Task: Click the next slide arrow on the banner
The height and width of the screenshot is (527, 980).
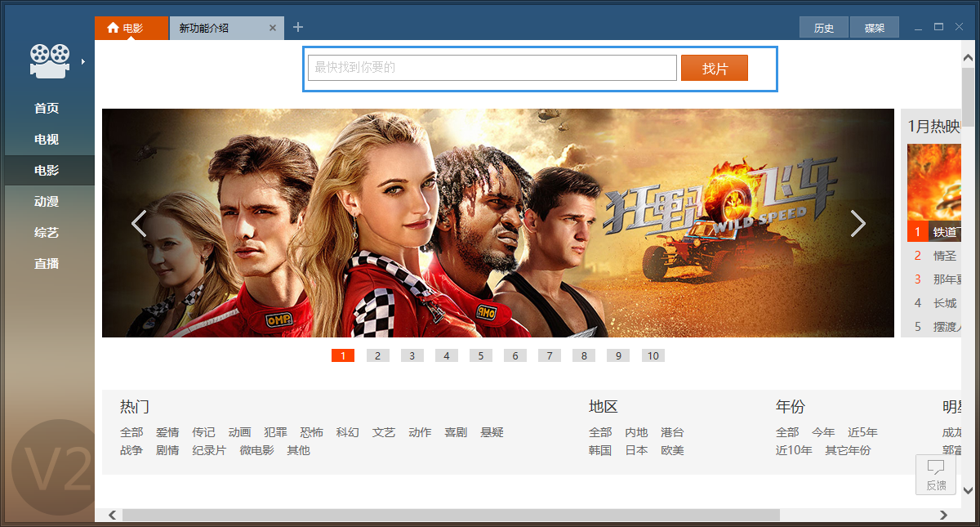Action: [x=858, y=222]
